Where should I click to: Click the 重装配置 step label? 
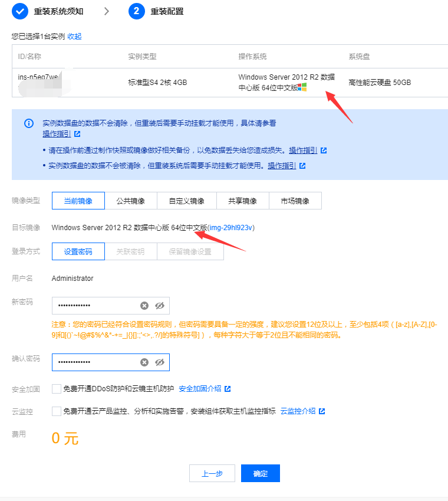click(167, 11)
